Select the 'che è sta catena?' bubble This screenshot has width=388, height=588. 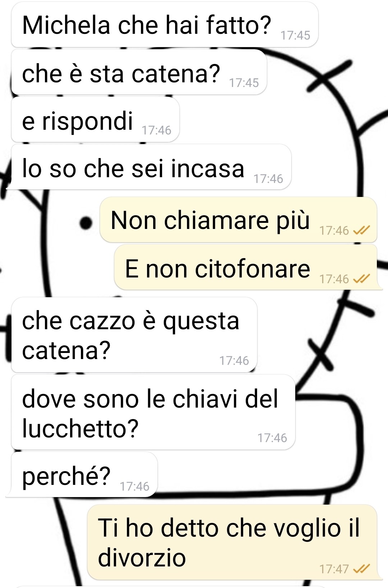click(139, 73)
